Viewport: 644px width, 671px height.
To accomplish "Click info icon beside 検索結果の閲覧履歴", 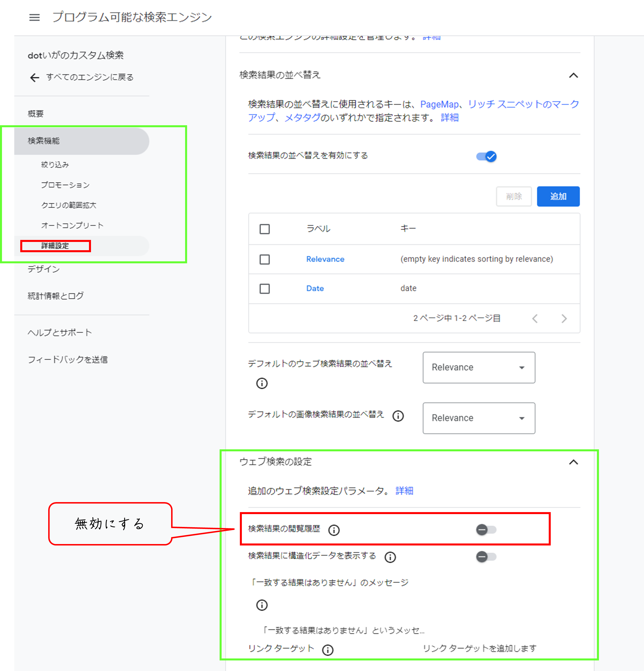I will coord(334,530).
